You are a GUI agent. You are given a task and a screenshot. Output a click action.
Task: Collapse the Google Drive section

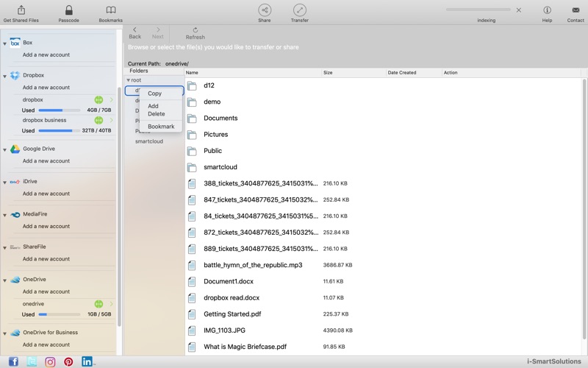pyautogui.click(x=5, y=149)
